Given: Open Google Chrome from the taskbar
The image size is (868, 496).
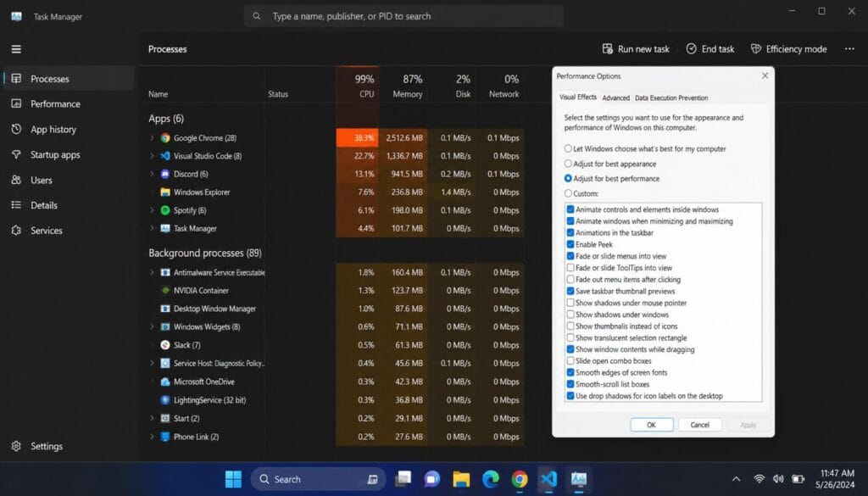Looking at the screenshot, I should click(520, 479).
